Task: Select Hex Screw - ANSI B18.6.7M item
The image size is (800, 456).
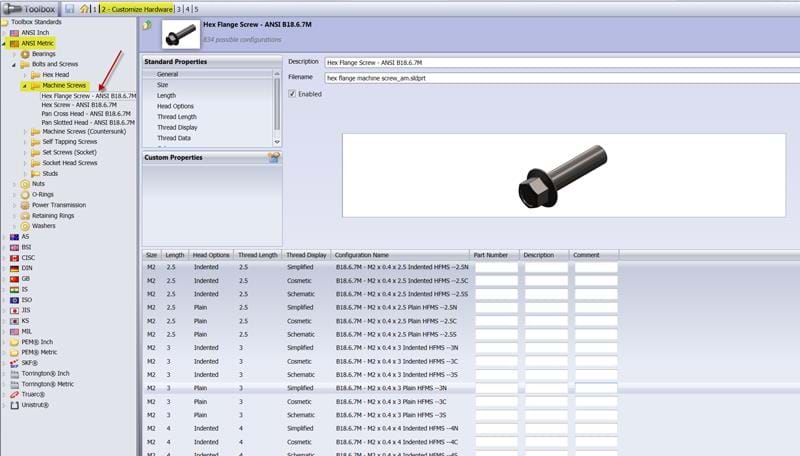Action: pyautogui.click(x=78, y=105)
